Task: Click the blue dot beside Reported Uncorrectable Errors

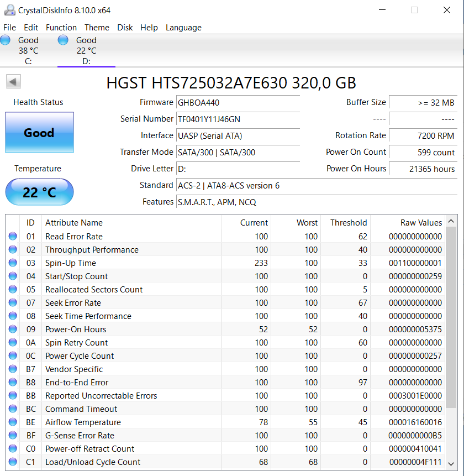Action: (x=13, y=395)
